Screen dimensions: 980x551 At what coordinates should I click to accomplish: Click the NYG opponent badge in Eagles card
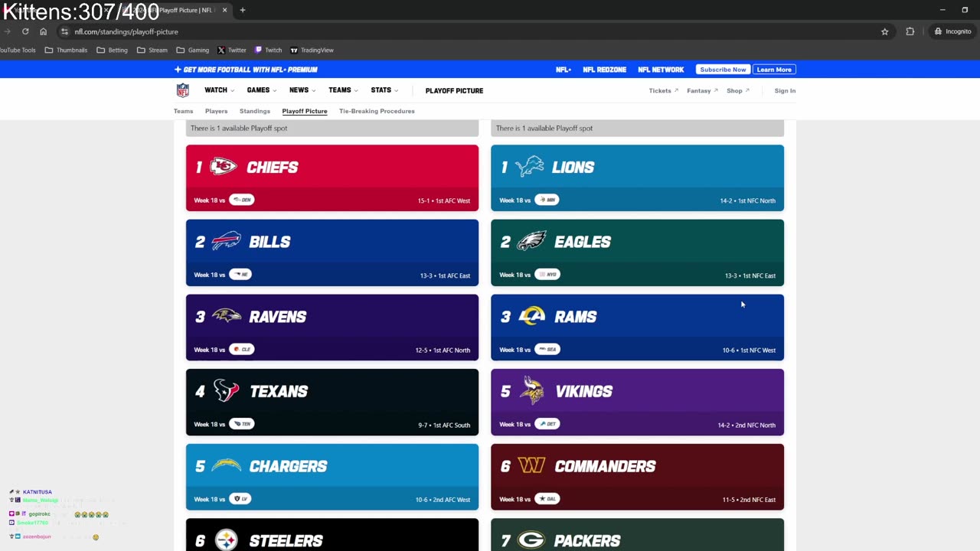pos(547,274)
